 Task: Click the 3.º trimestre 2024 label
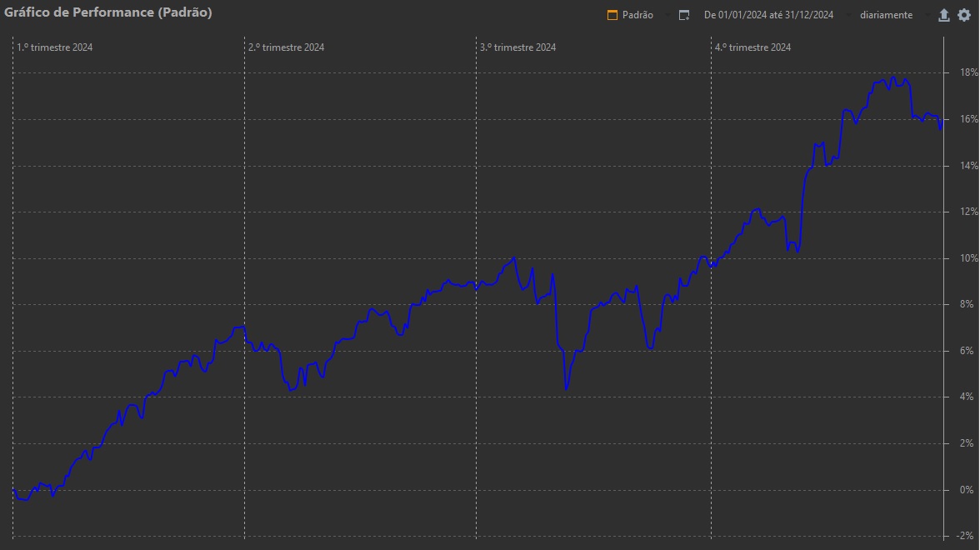pos(518,47)
